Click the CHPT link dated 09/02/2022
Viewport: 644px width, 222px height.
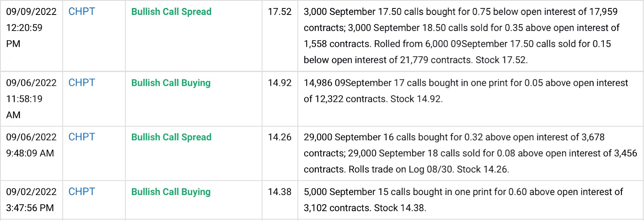[x=82, y=192]
